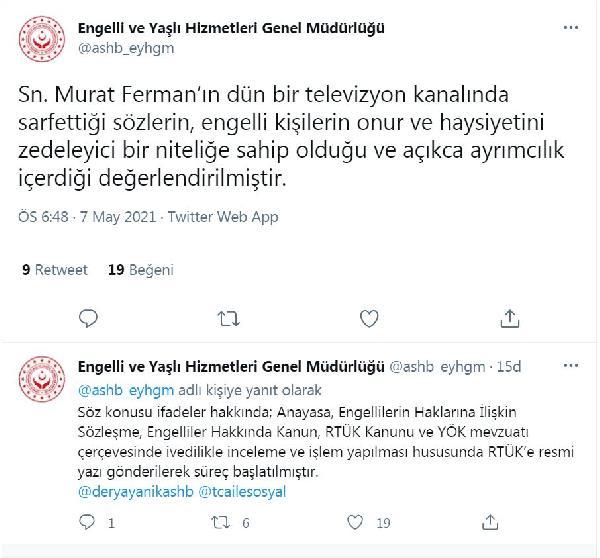The image size is (600, 558).
Task: Open the three-dot menu of the reply tweet
Action: coord(571,365)
